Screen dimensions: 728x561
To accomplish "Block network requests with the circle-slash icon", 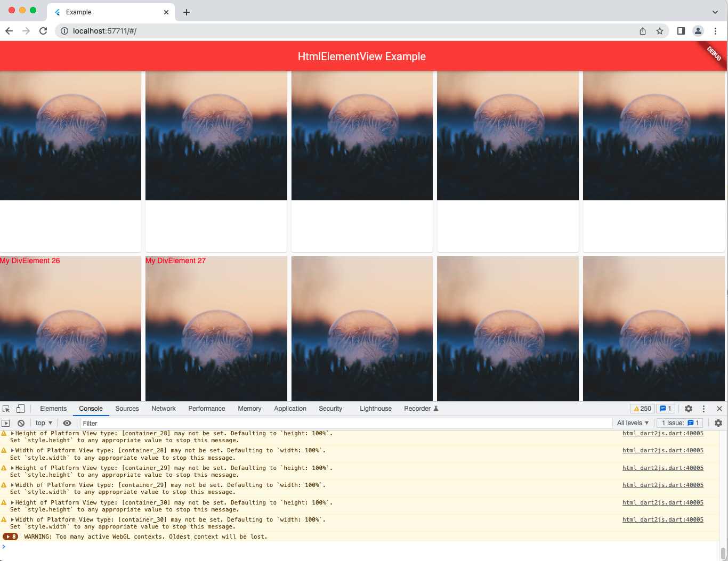I will 21,422.
